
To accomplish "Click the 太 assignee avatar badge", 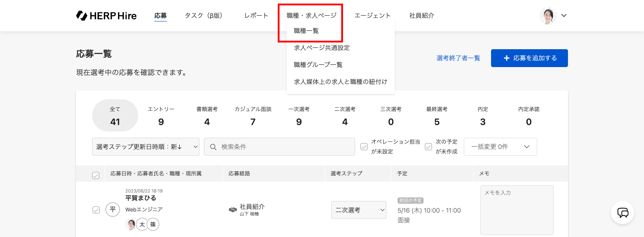I will (142, 224).
